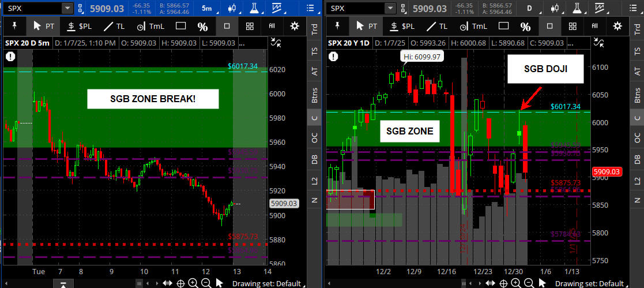Select the rectangle drawing tool, left chart
This screenshot has width=644, height=288.
pyautogui.click(x=181, y=27)
